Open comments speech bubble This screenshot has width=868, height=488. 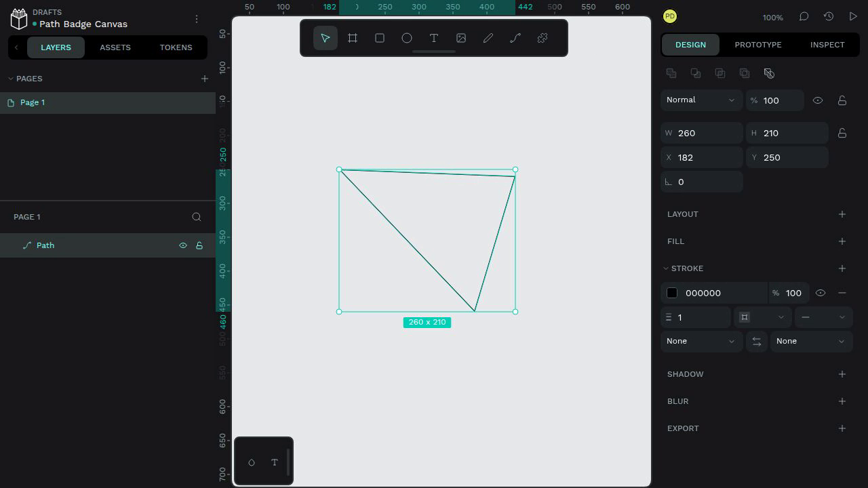pyautogui.click(x=804, y=16)
